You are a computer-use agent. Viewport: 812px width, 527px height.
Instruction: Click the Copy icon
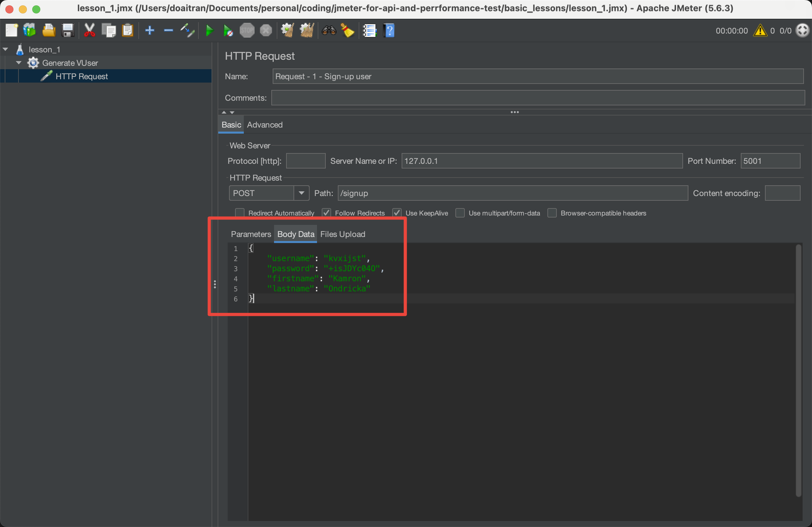click(109, 30)
